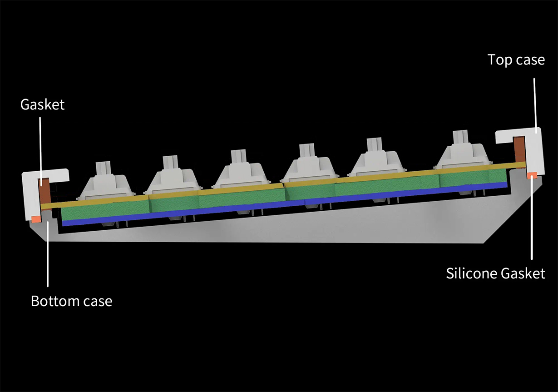Click the "Gasket" text label
558x392 pixels.
(x=43, y=105)
